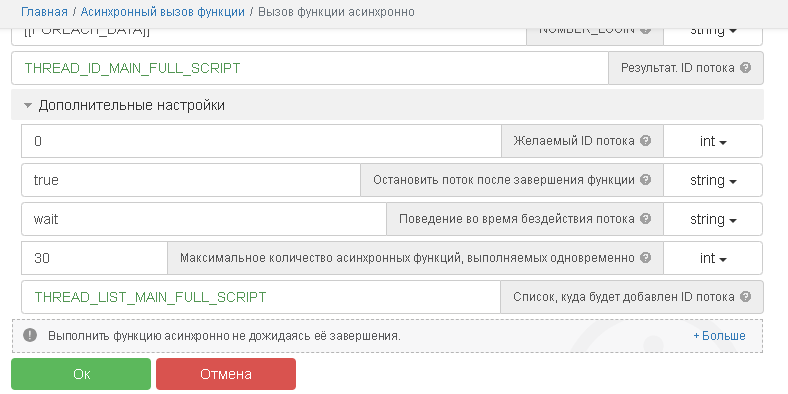Click the Ок button
Screen dimensions: 788x394
click(x=81, y=374)
